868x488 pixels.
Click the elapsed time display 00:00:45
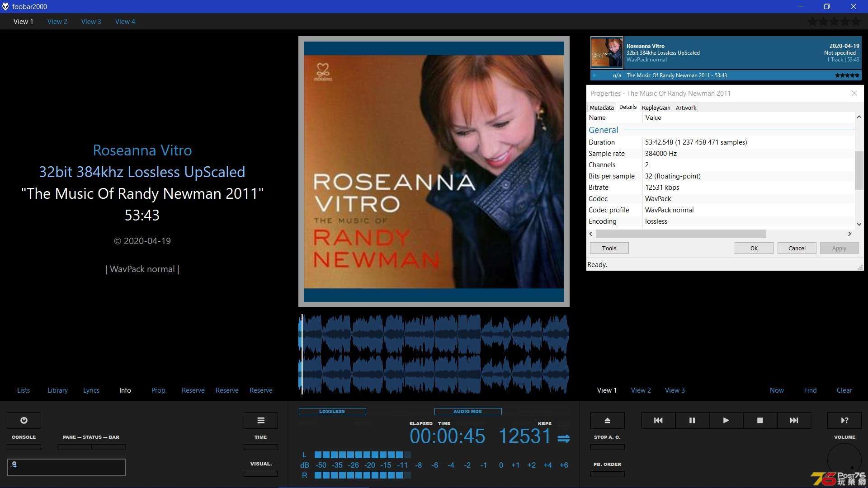click(447, 436)
